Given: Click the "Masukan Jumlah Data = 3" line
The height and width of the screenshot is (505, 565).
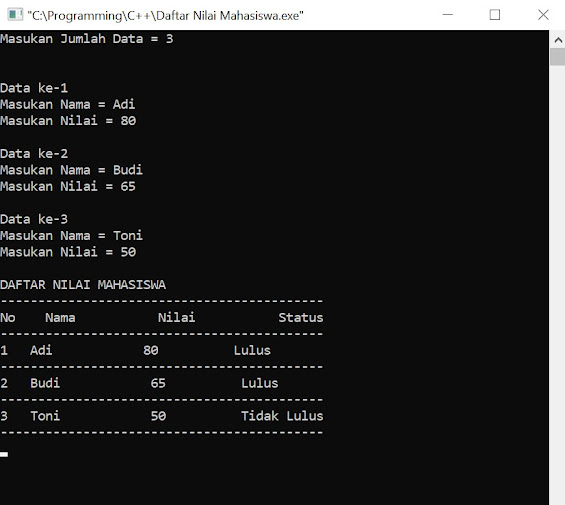Looking at the screenshot, I should pos(86,39).
